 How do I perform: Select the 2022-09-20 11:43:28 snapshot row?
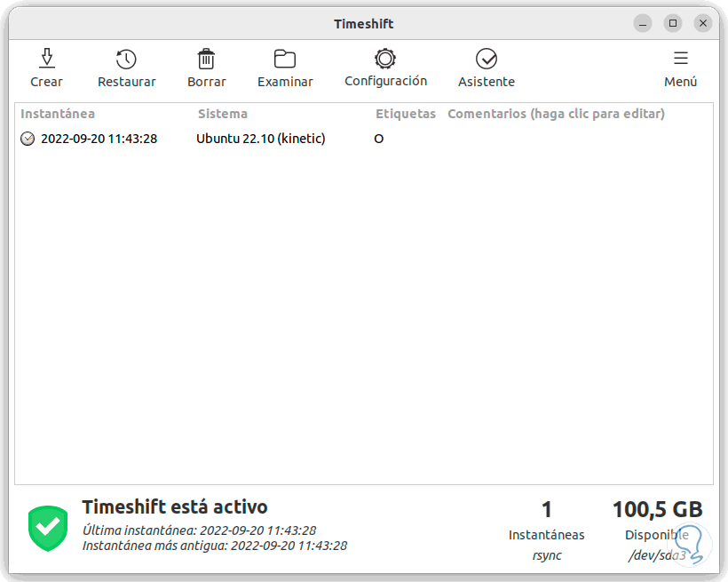(98, 139)
